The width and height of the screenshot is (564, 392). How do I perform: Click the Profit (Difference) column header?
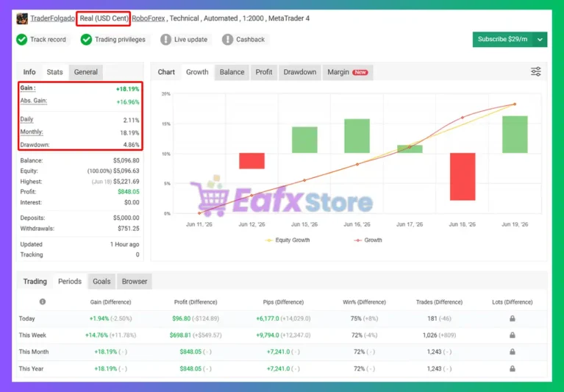(x=196, y=302)
